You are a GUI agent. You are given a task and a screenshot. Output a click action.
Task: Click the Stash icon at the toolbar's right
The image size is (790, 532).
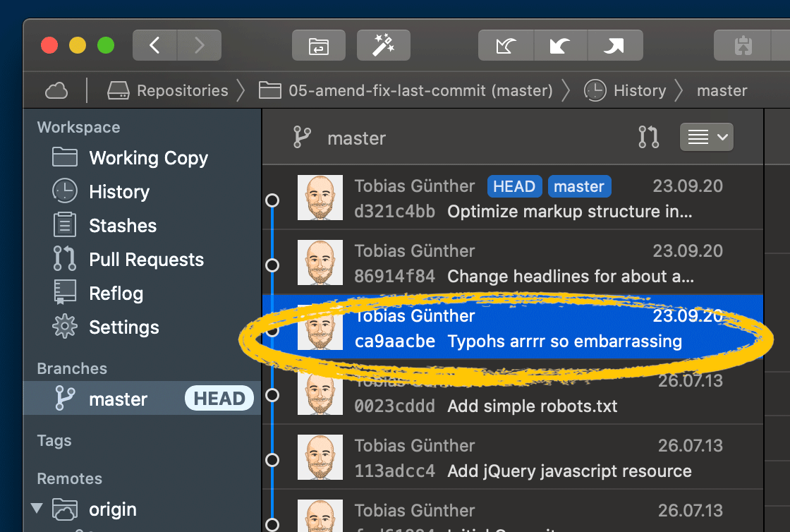pos(742,44)
